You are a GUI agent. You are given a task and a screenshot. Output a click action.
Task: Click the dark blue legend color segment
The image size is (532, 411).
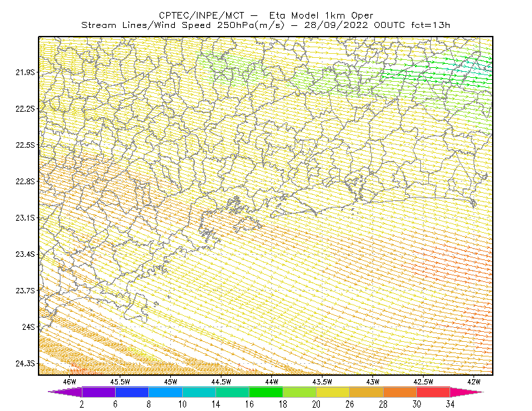click(132, 392)
